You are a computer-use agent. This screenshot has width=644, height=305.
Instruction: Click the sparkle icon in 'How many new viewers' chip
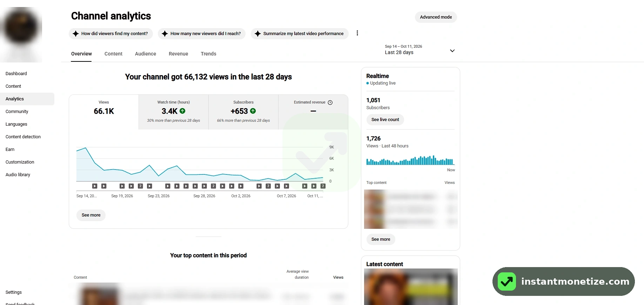click(x=165, y=34)
